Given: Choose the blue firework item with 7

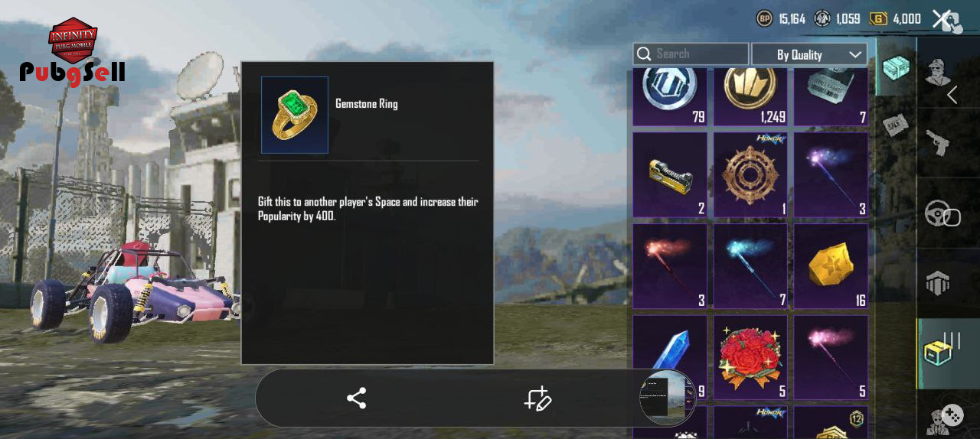Looking at the screenshot, I should click(750, 266).
